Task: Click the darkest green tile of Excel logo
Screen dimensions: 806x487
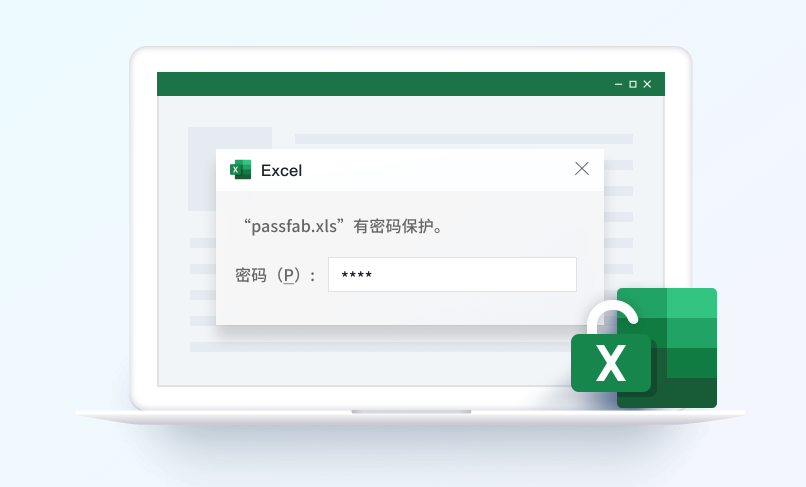Action: 692,393
